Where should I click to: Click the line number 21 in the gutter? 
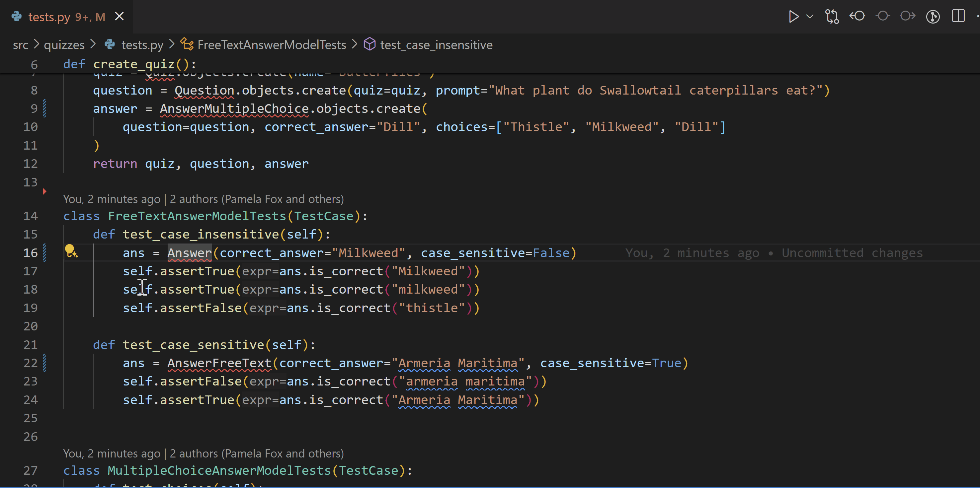click(x=31, y=344)
